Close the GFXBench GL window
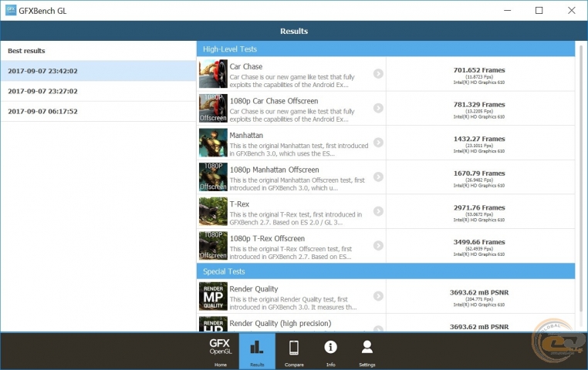The width and height of the screenshot is (588, 370). tap(571, 11)
